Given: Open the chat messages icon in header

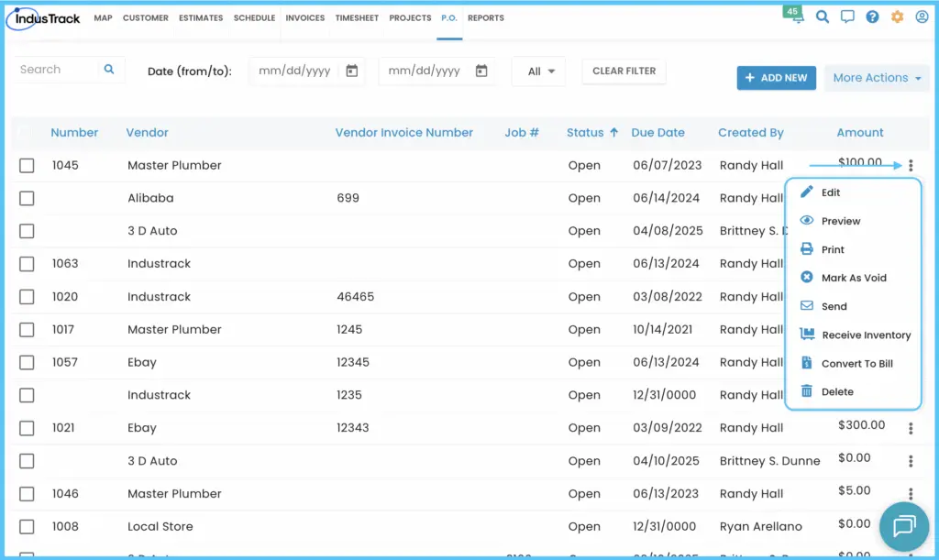Looking at the screenshot, I should point(847,16).
